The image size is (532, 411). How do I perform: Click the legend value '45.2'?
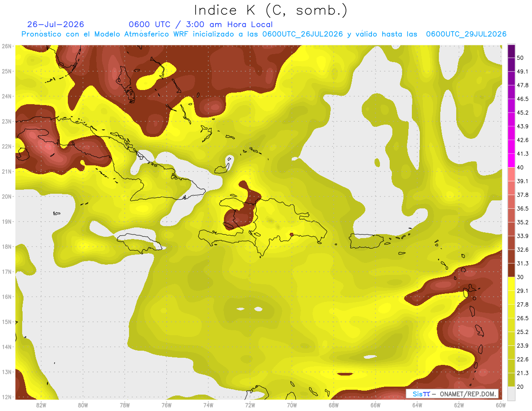523,113
